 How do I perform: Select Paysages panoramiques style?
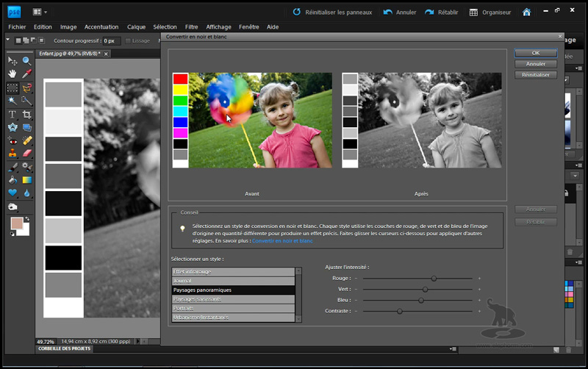coord(233,290)
